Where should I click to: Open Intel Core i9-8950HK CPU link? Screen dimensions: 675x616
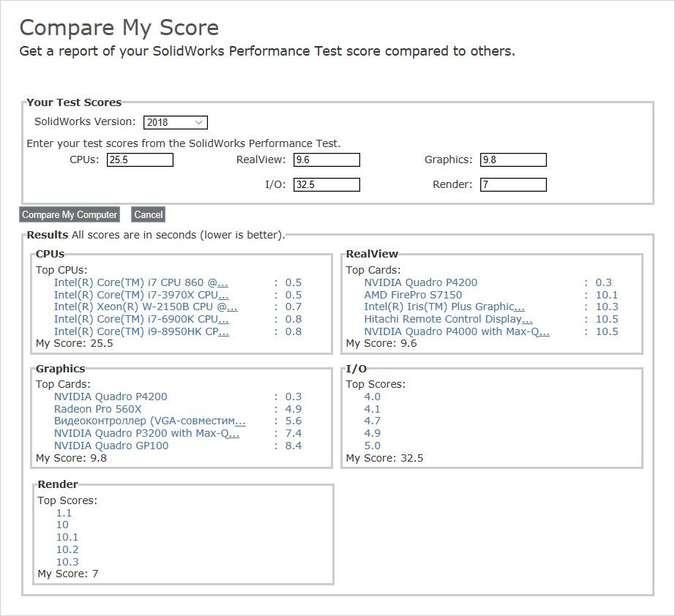point(141,331)
